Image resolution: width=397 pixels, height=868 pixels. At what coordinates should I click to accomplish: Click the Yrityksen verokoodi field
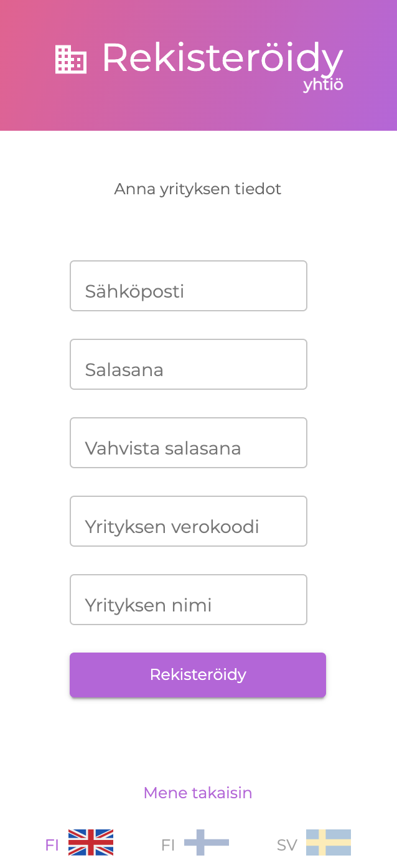tap(189, 521)
